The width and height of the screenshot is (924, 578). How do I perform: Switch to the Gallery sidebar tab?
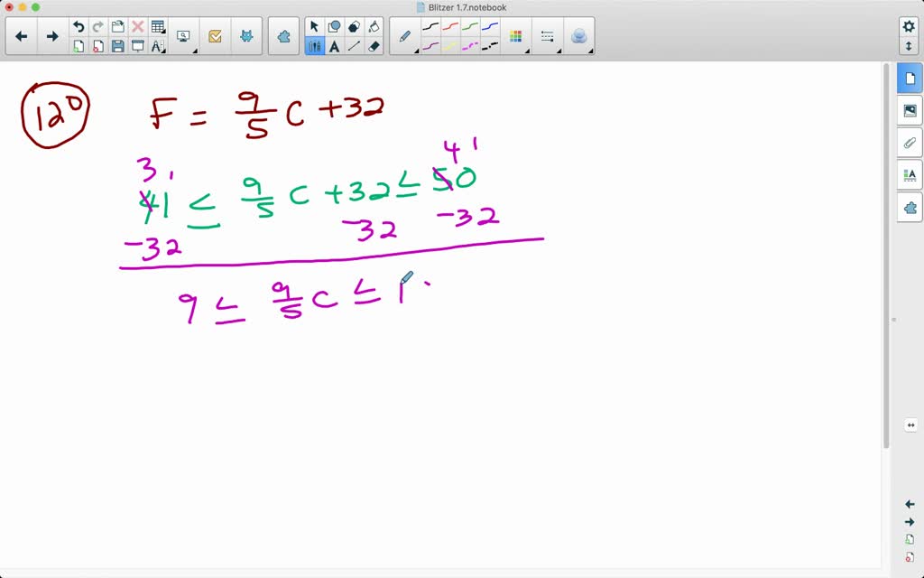[x=910, y=110]
